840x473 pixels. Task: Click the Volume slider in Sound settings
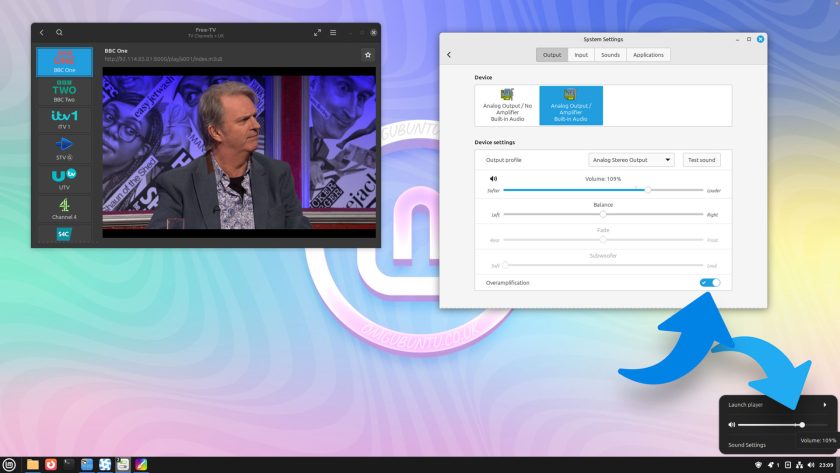603,190
